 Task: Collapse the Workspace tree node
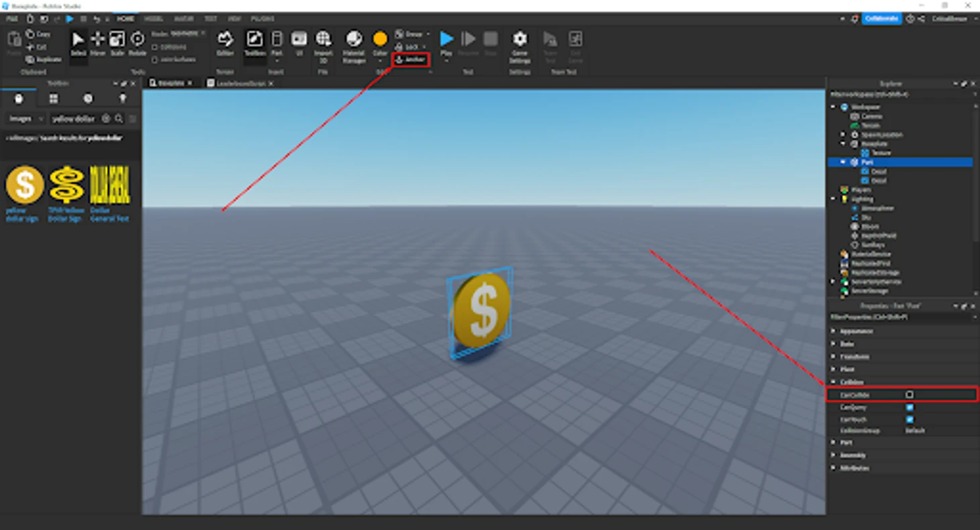pyautogui.click(x=834, y=107)
